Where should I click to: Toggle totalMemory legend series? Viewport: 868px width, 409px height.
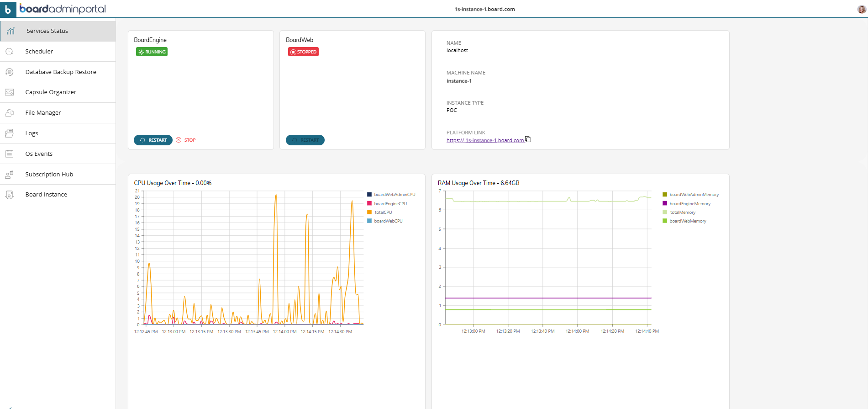pyautogui.click(x=679, y=212)
